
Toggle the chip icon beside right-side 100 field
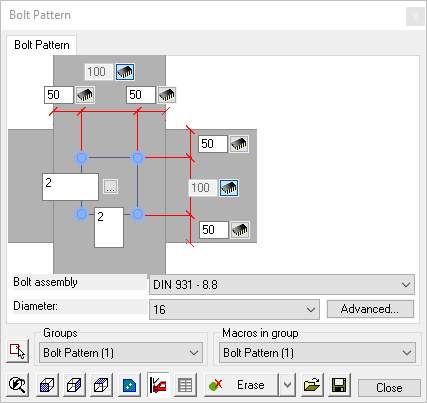[229, 188]
